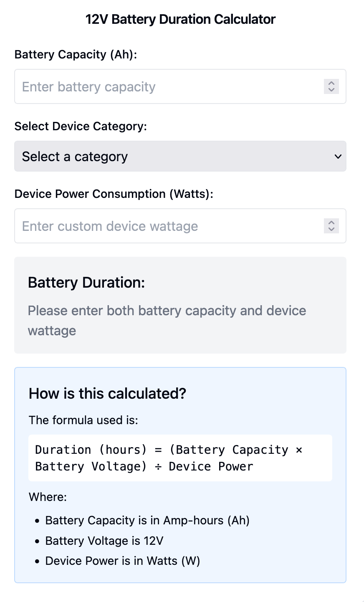This screenshot has height=602, width=364.
Task: Click the Duration formula code block
Action: [180, 458]
